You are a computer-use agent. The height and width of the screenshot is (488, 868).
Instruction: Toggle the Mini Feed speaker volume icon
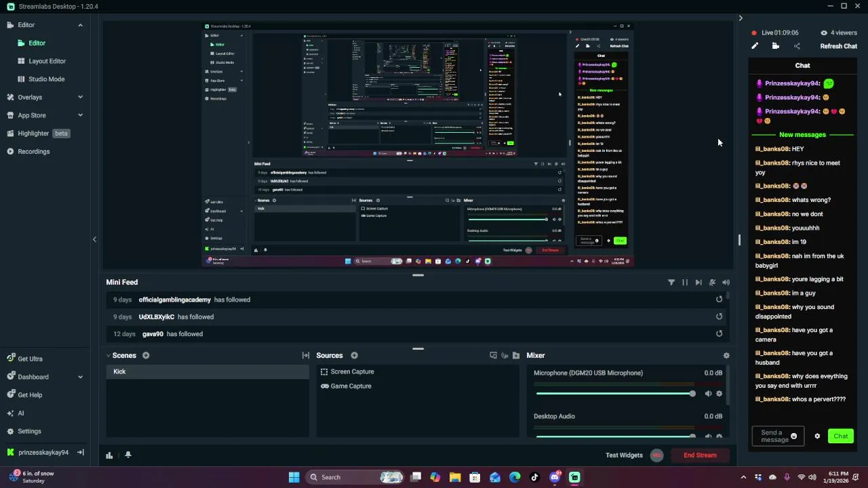click(726, 283)
